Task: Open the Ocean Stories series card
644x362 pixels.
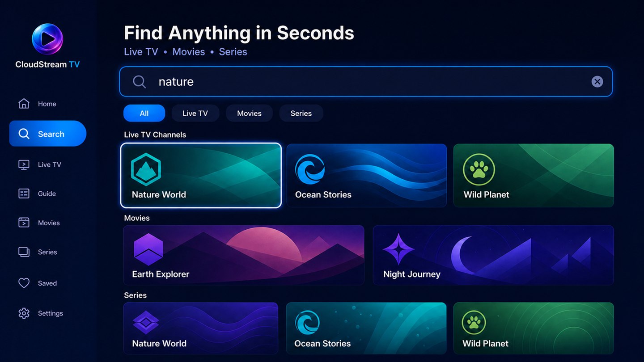Action: [366, 328]
